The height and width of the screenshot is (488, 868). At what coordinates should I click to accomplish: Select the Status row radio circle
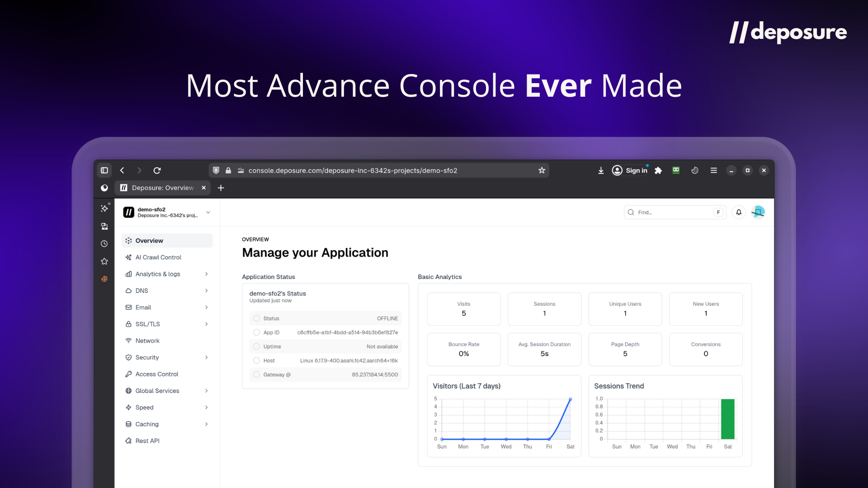pos(257,319)
